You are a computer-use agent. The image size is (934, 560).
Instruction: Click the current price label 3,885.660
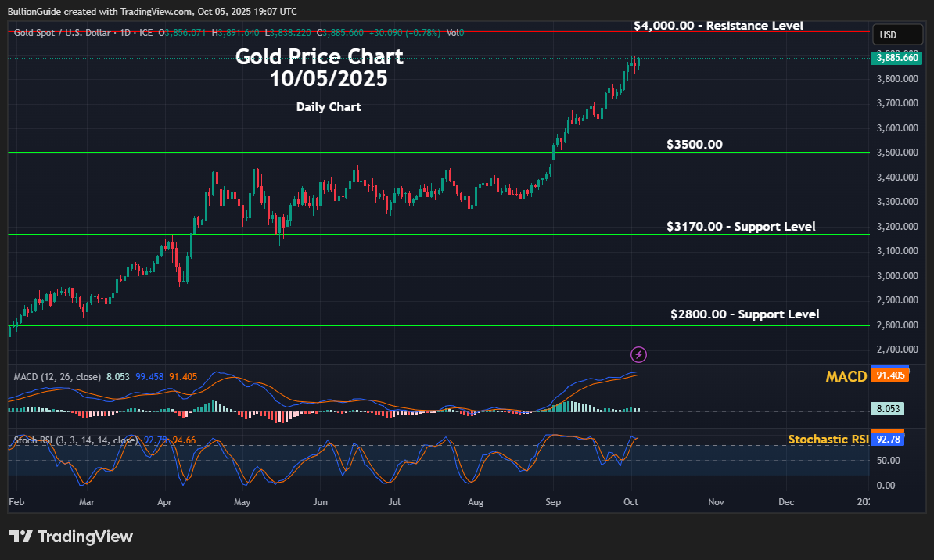click(897, 58)
